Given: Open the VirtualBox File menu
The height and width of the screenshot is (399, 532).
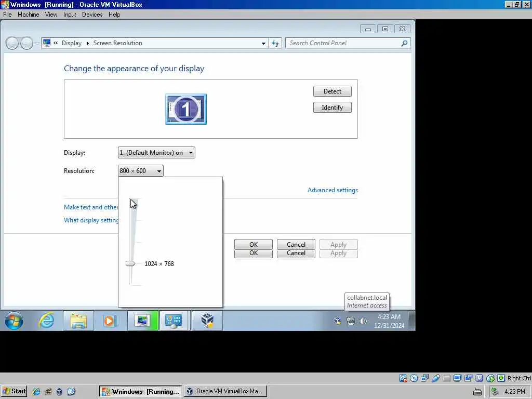Looking at the screenshot, I should click(x=7, y=14).
